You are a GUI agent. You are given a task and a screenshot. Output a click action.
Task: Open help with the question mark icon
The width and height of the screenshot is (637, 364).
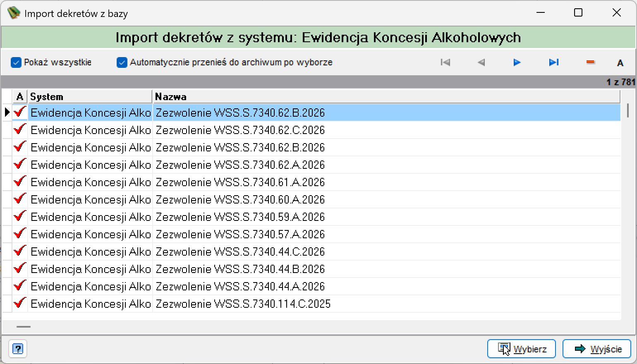[18, 349]
